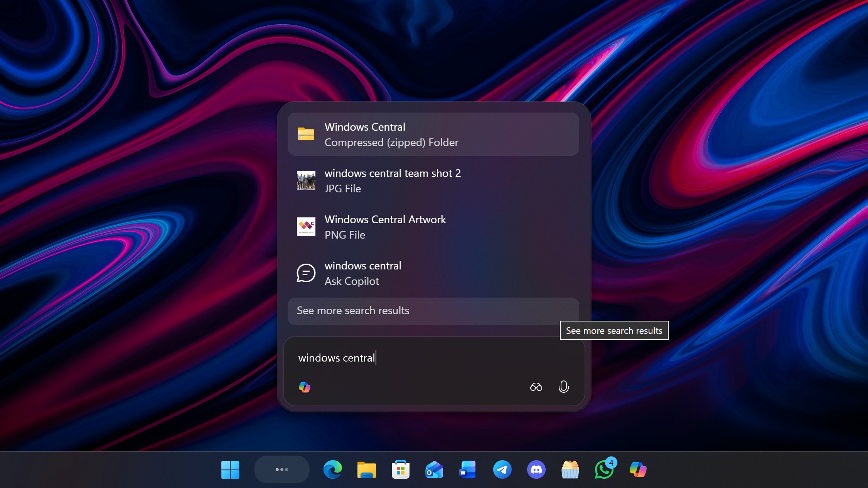
Task: Activate voice search with the microphone
Action: (x=563, y=387)
